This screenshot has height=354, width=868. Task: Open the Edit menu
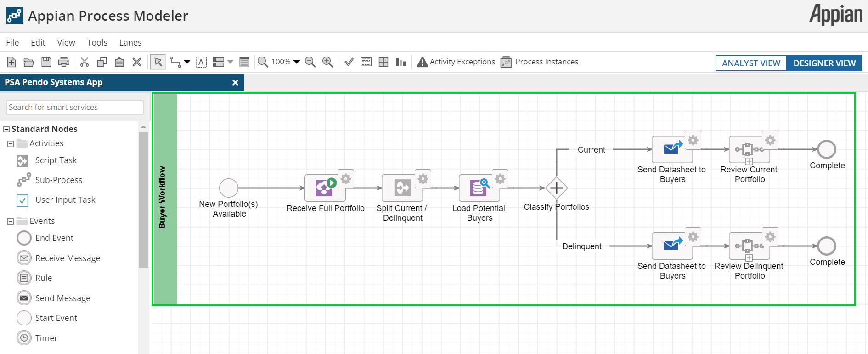(x=38, y=42)
